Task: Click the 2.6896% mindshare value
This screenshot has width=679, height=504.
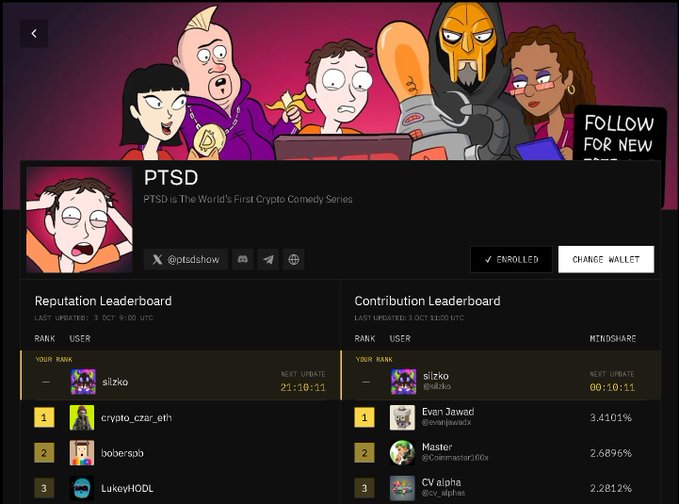Action: (611, 453)
